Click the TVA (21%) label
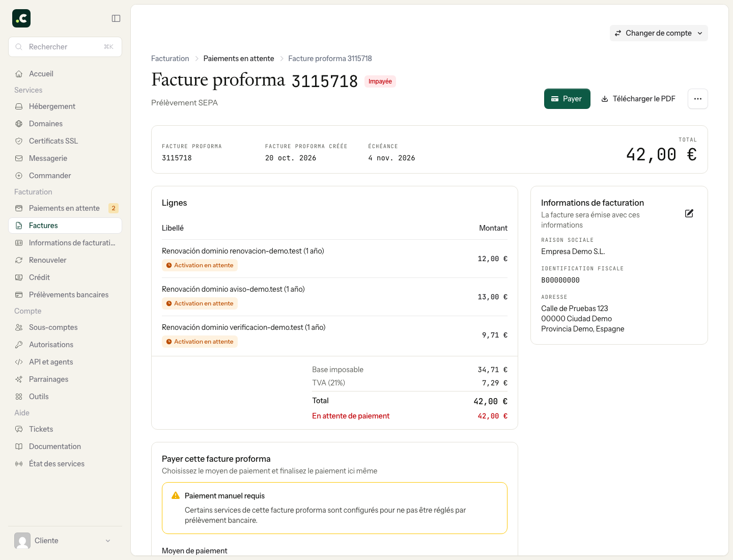 coord(328,383)
